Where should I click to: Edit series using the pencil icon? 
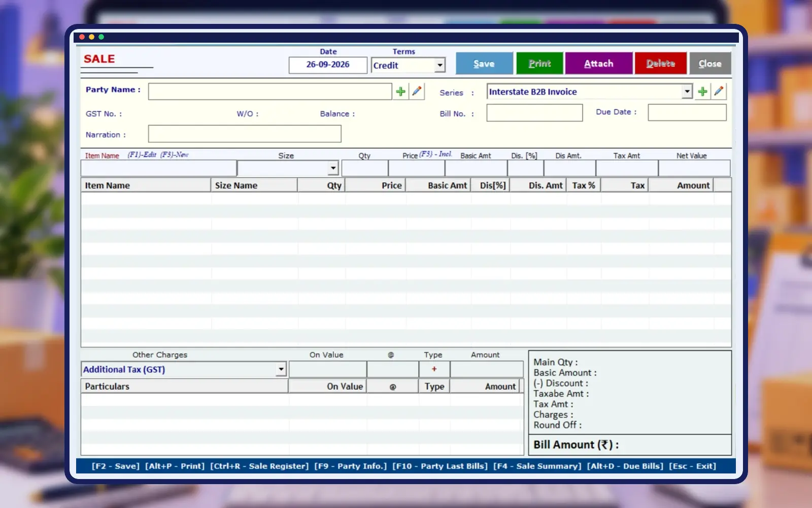click(x=719, y=91)
